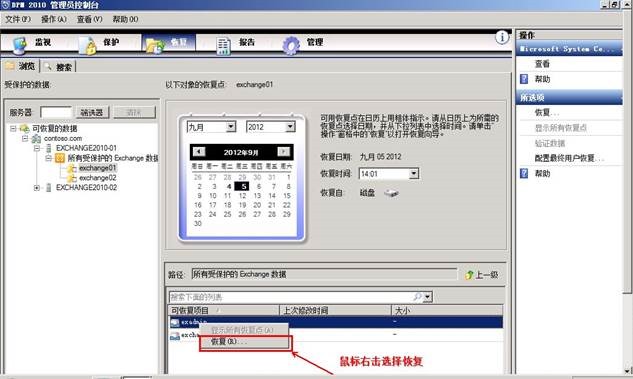Collapse the 可恢复的数据 tree root
Screen dimensions: 633x379
tap(13, 128)
